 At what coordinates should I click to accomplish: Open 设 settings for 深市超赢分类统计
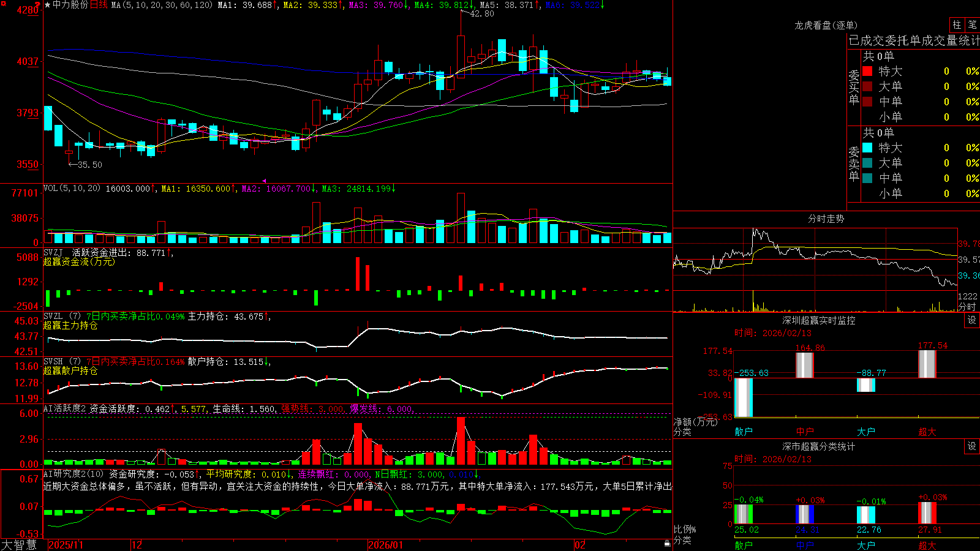point(972,446)
